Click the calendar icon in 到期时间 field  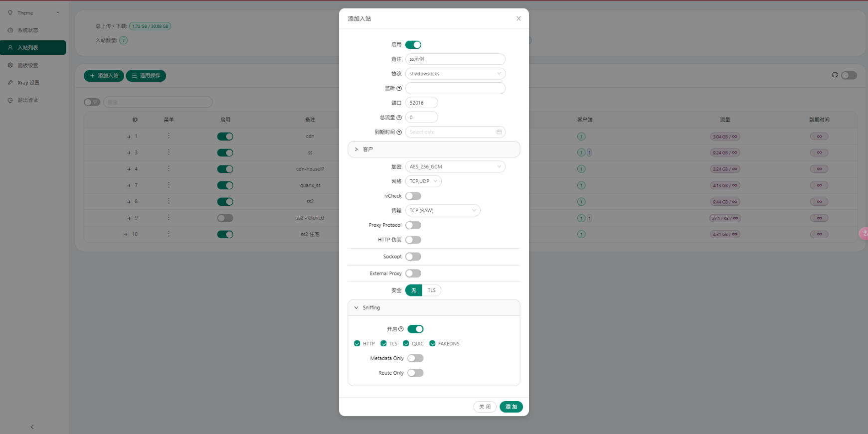pyautogui.click(x=499, y=132)
